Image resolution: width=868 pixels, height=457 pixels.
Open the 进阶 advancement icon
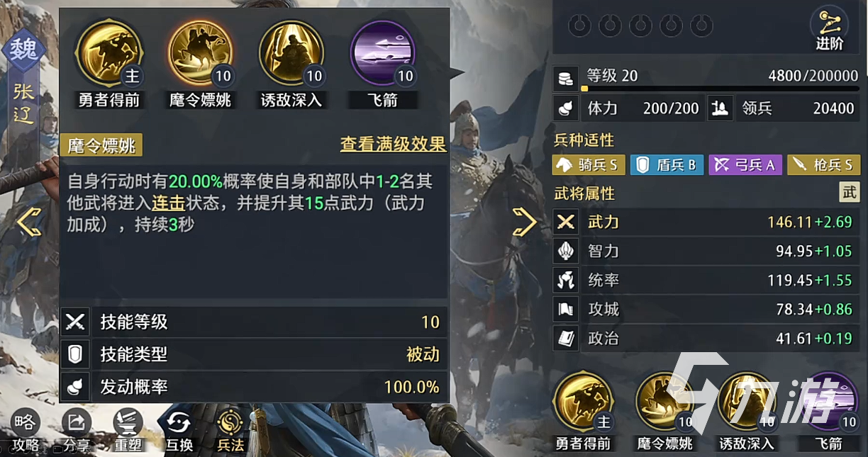(829, 29)
